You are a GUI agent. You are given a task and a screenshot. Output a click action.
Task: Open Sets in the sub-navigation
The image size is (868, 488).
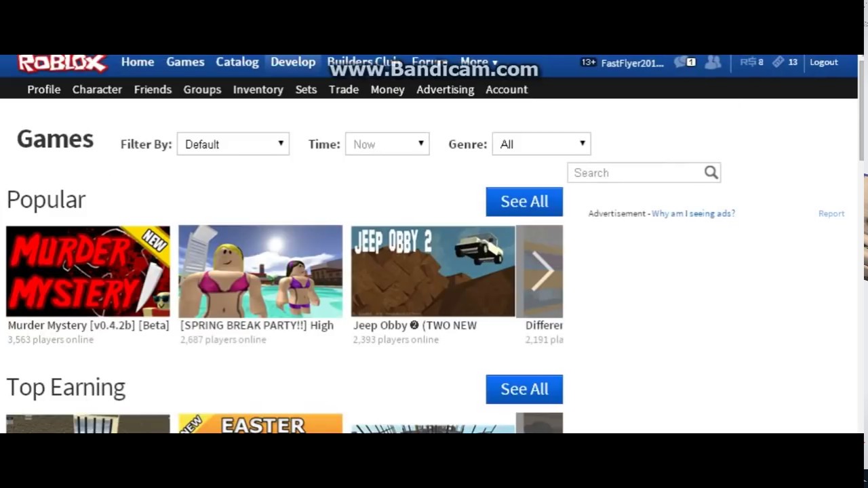306,89
